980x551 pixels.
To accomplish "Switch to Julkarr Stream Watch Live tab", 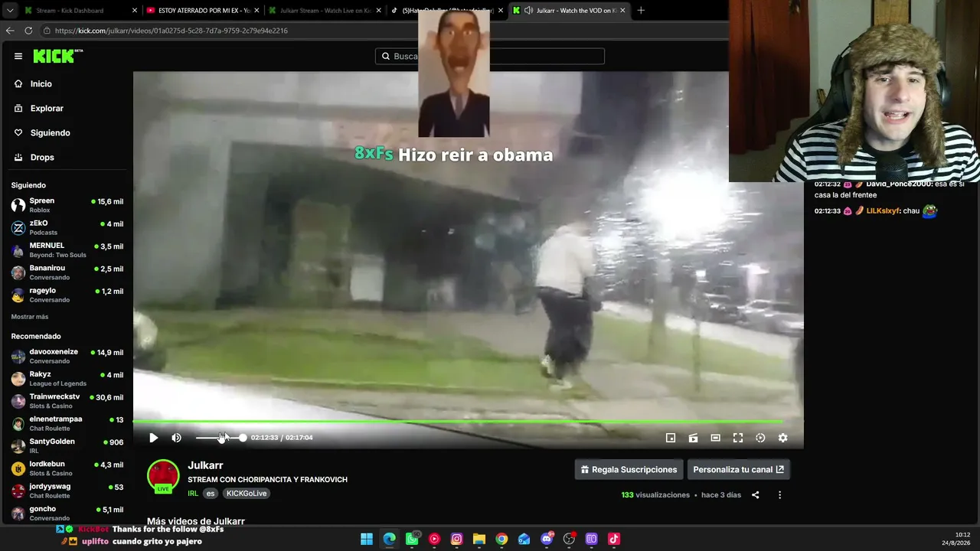I will pos(325,11).
